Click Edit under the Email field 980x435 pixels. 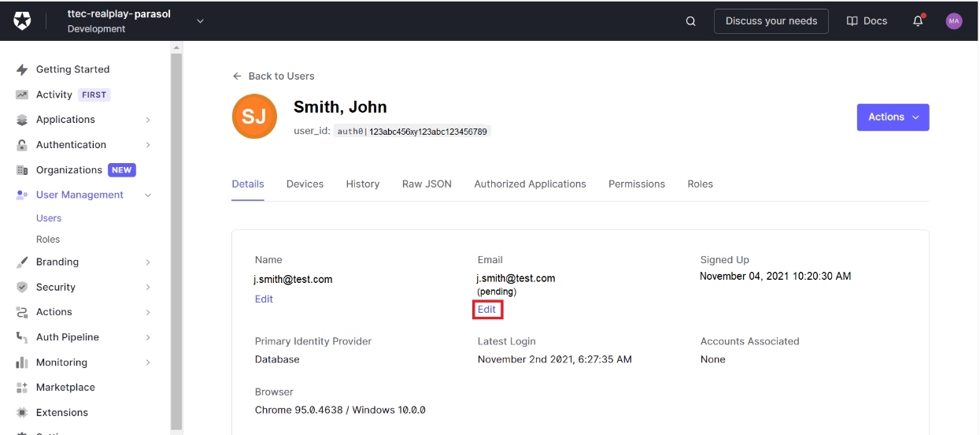click(x=487, y=310)
